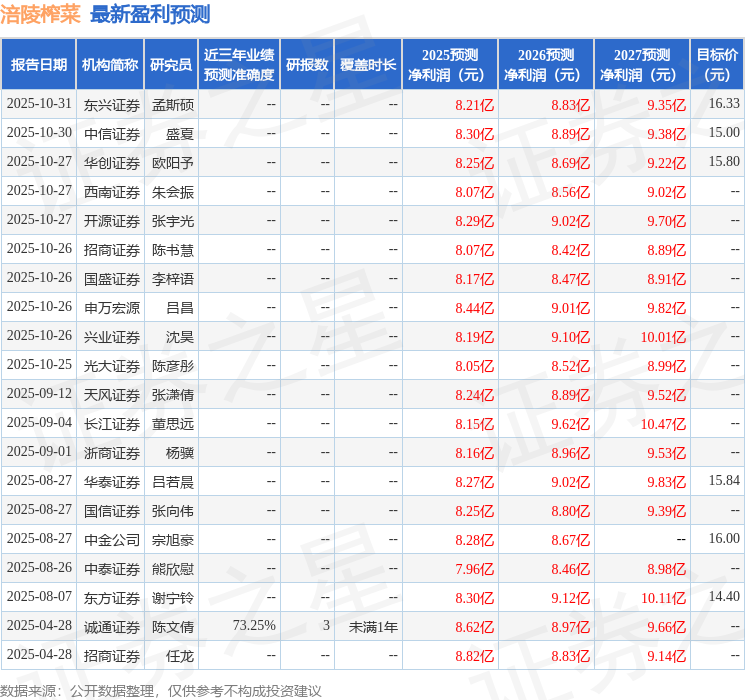
Task: Click researcher 孟斯硕
Action: click(172, 105)
